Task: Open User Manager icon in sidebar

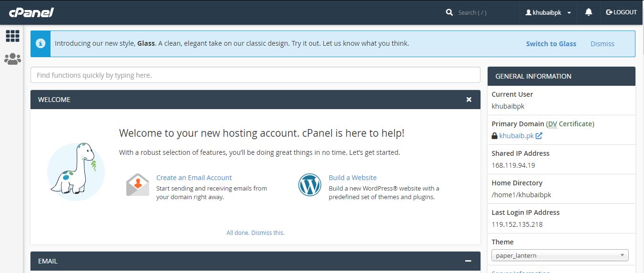Action: click(12, 59)
